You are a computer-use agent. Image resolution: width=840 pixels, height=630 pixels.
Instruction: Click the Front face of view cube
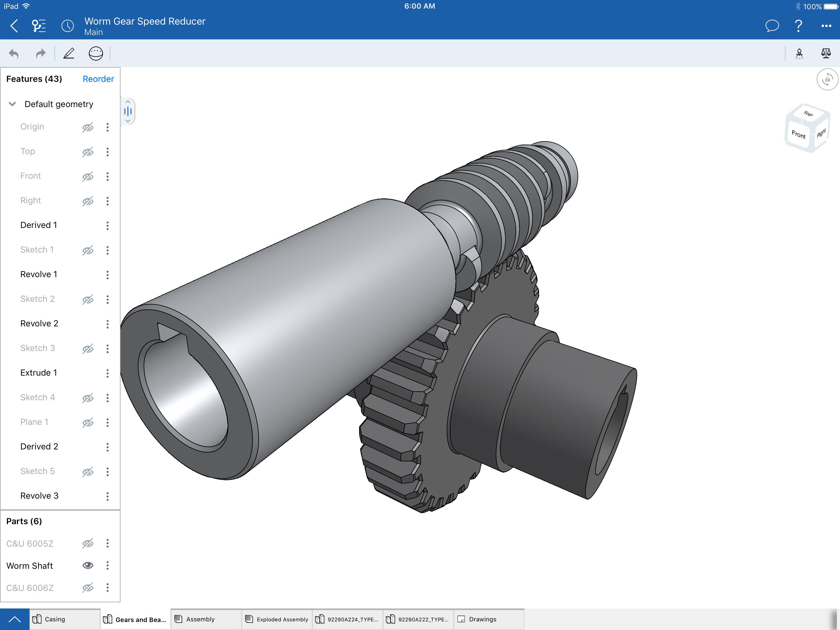click(798, 134)
